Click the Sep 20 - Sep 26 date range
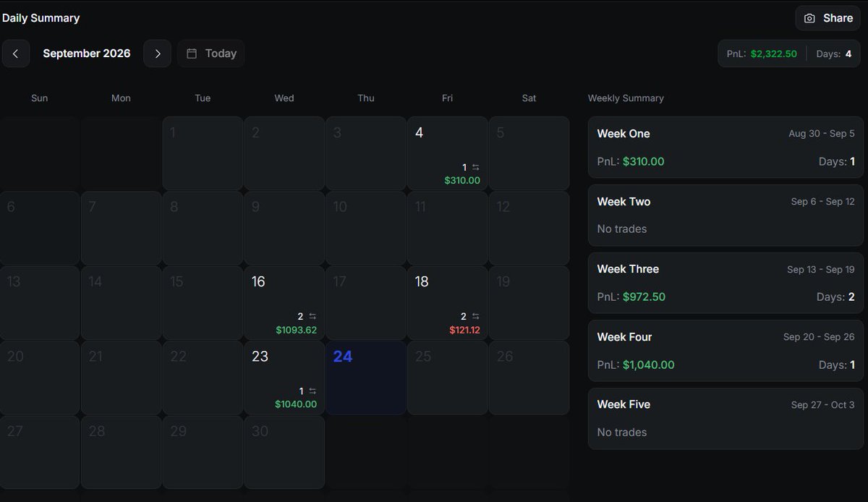 point(819,337)
